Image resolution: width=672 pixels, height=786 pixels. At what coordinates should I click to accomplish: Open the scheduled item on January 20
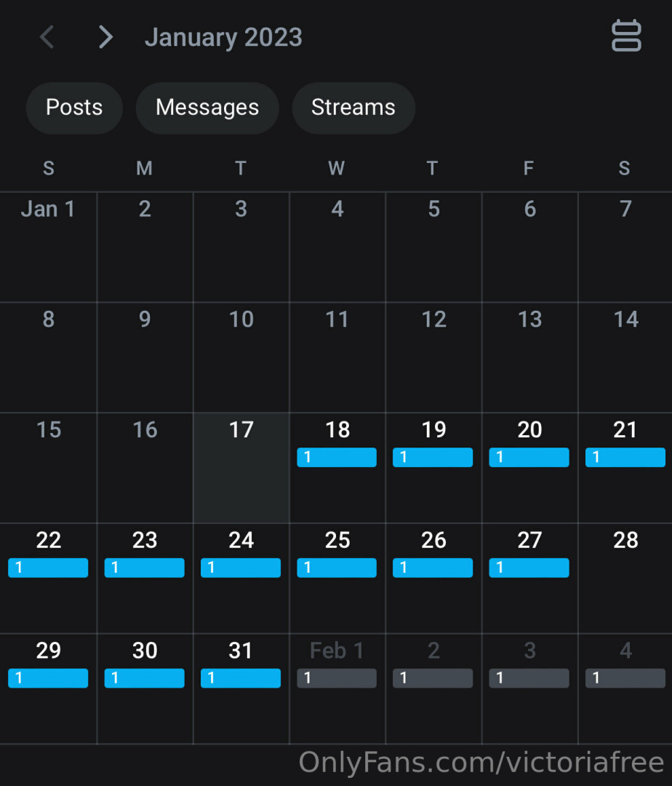point(529,457)
